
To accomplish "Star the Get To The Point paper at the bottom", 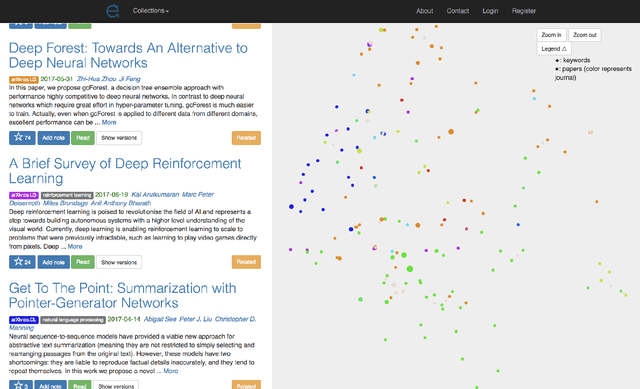I will tap(21, 385).
